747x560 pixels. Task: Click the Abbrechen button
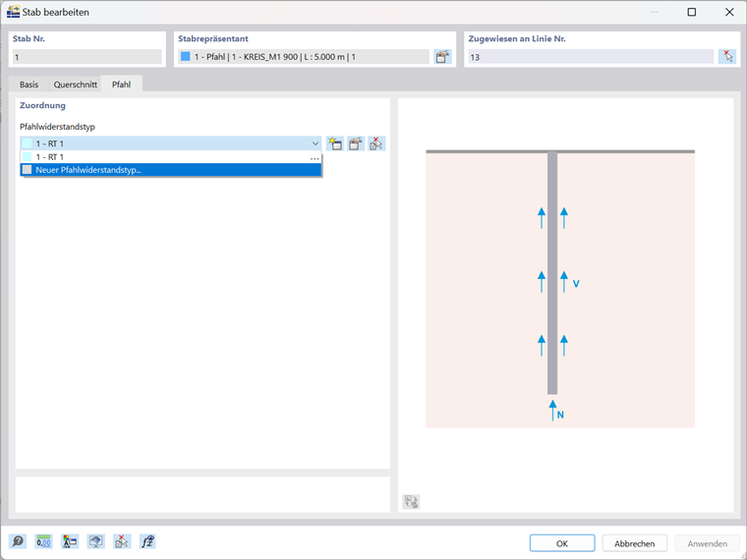point(635,543)
